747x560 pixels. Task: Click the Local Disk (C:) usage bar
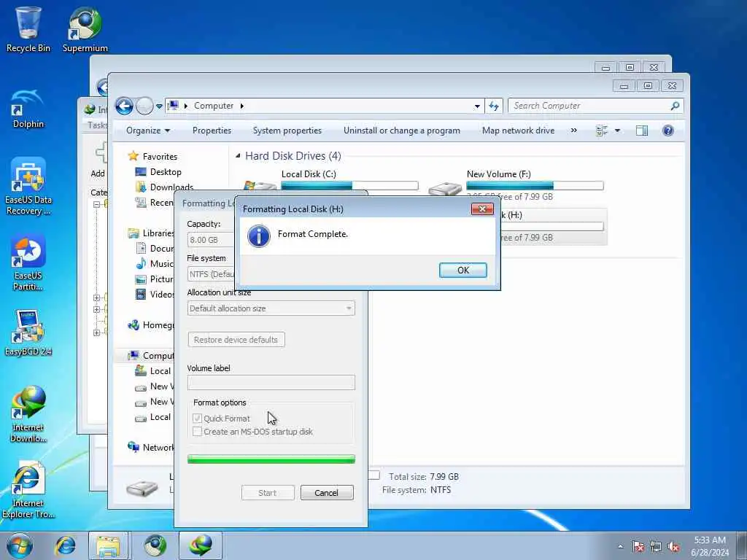[x=349, y=186]
